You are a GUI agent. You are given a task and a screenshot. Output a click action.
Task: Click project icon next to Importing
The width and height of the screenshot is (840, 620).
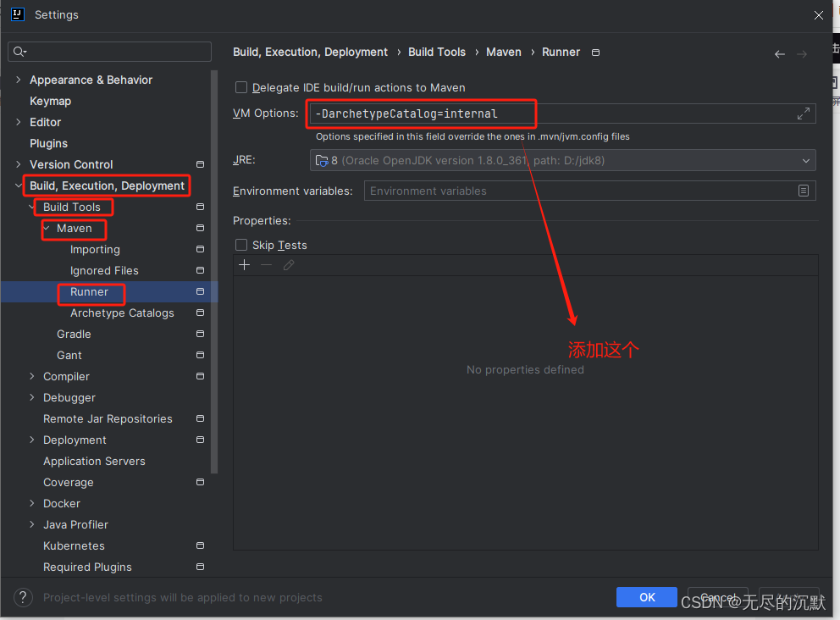[x=201, y=249]
